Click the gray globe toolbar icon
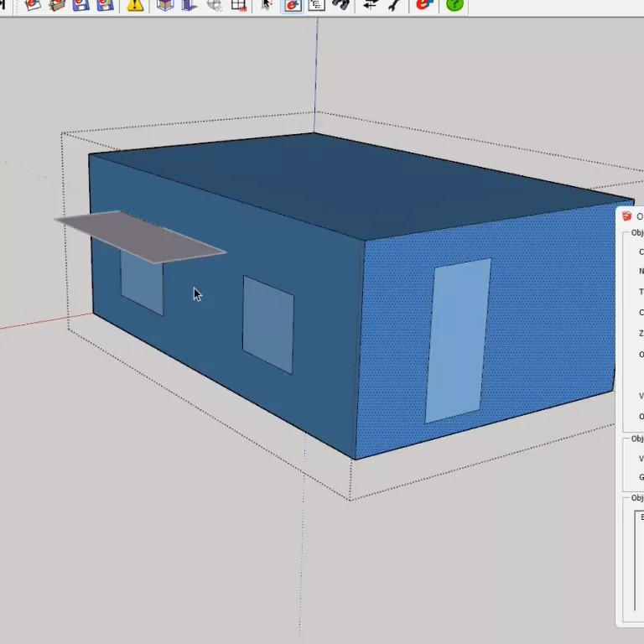 click(214, 4)
